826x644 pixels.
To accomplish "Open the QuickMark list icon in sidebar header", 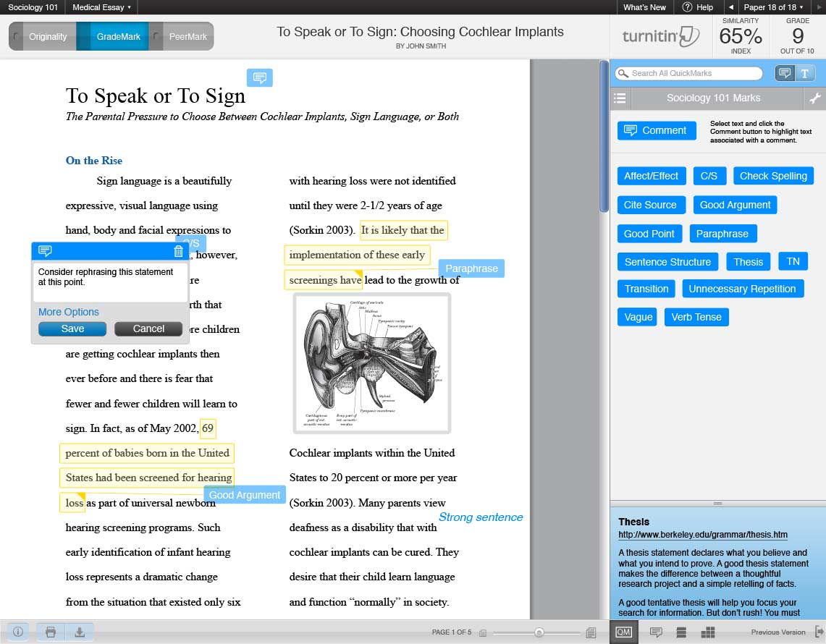I will tap(620, 98).
